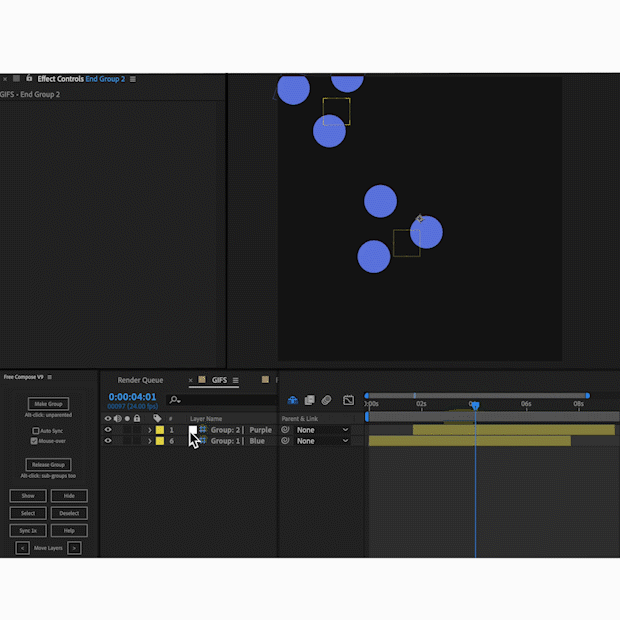The height and width of the screenshot is (620, 620).
Task: Click the time navigator bar above the ruler
Action: click(x=477, y=395)
